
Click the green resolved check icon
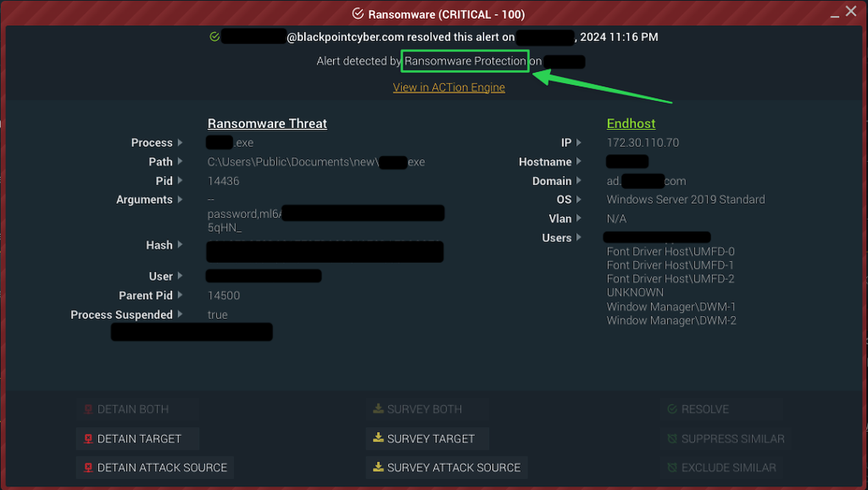(214, 37)
